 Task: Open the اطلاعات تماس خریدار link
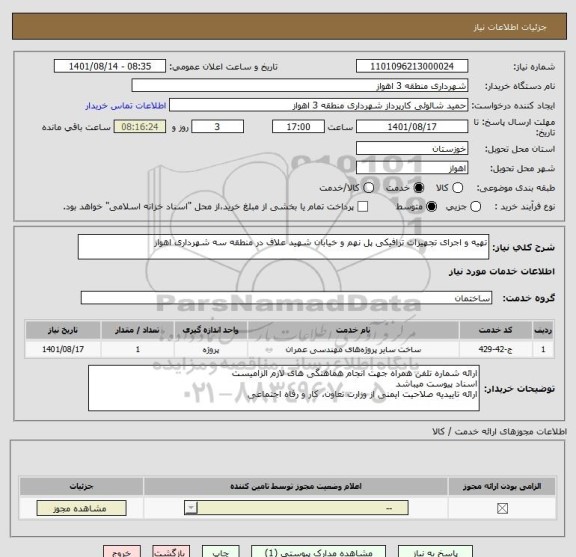[126, 106]
